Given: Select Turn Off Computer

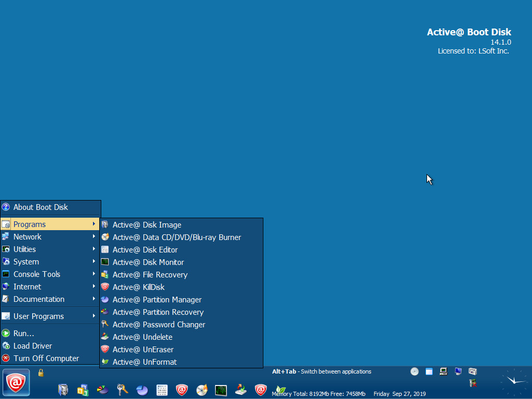Looking at the screenshot, I should click(50, 358).
